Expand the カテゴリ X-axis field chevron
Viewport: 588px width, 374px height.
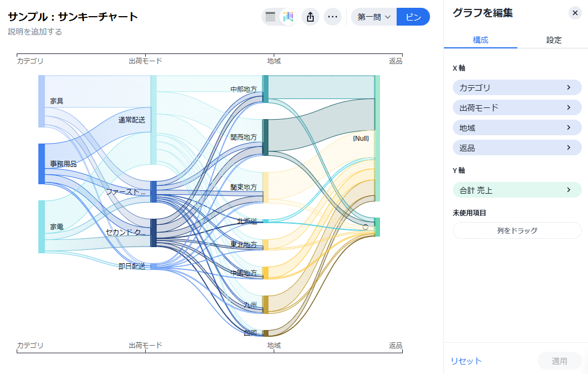tap(569, 87)
